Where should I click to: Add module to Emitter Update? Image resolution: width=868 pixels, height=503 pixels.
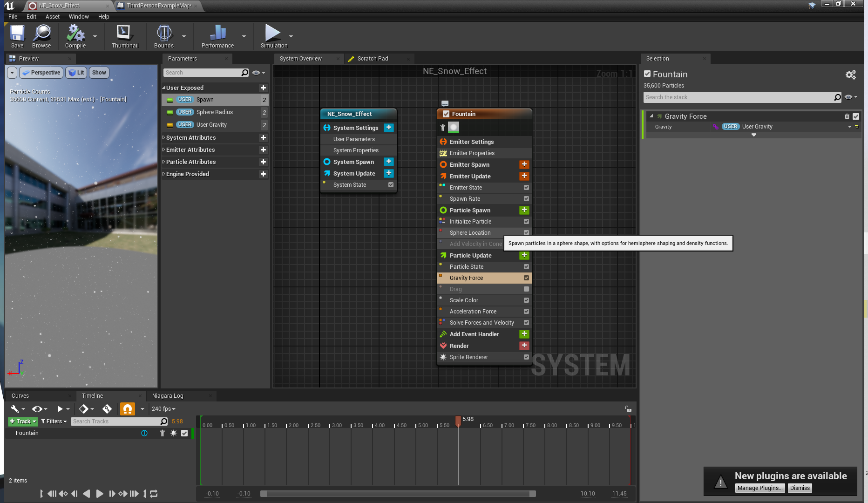point(524,176)
